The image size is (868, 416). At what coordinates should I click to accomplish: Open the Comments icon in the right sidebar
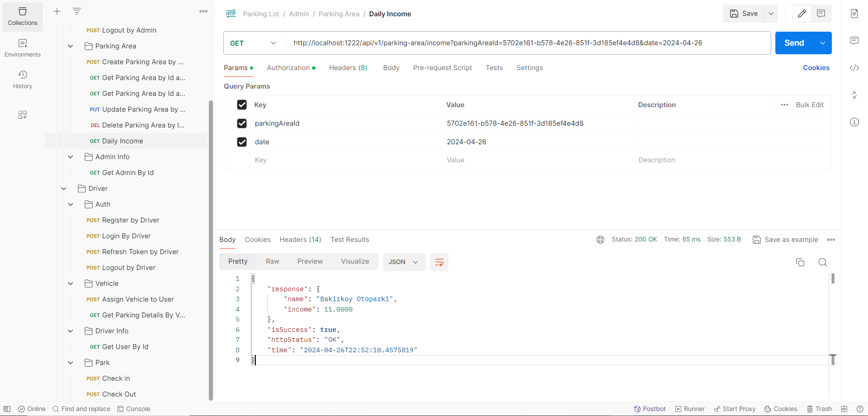854,41
